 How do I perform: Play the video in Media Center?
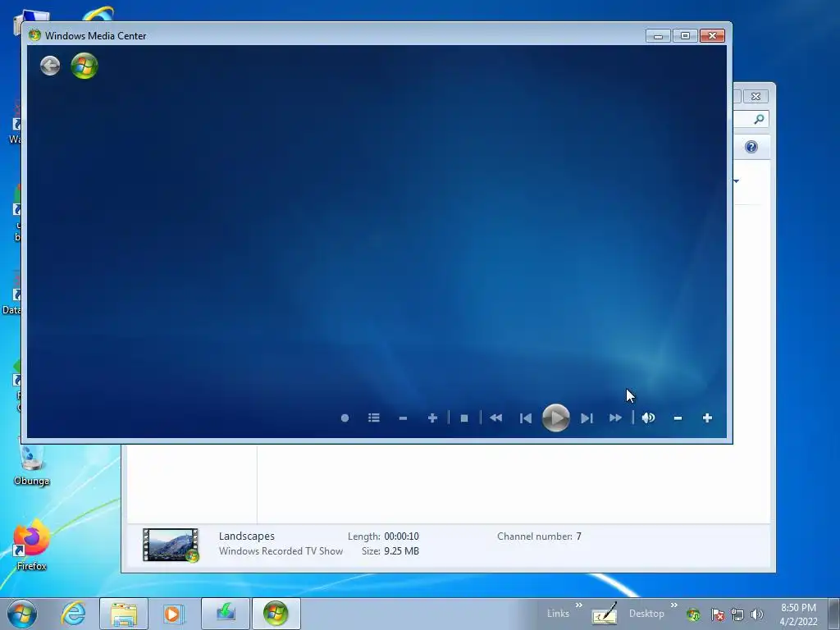[x=555, y=418]
